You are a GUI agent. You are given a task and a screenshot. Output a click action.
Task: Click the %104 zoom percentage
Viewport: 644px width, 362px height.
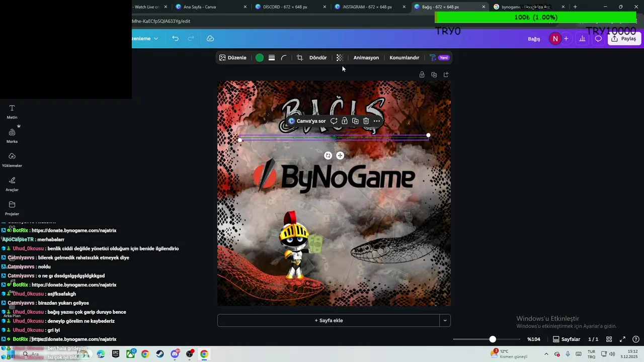coord(533,339)
